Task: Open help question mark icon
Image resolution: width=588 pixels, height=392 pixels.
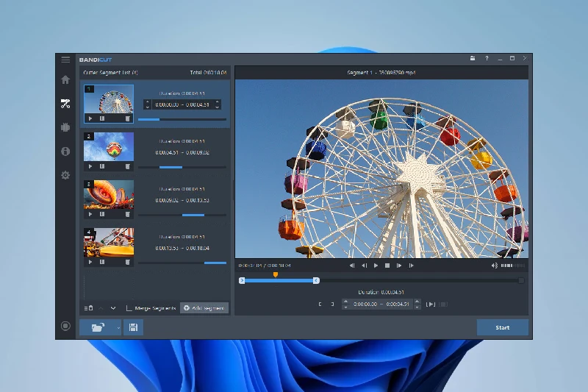Action: (487, 59)
